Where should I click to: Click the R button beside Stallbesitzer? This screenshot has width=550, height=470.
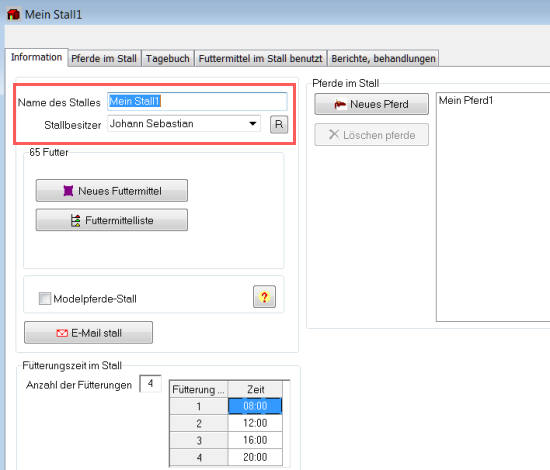coord(279,125)
